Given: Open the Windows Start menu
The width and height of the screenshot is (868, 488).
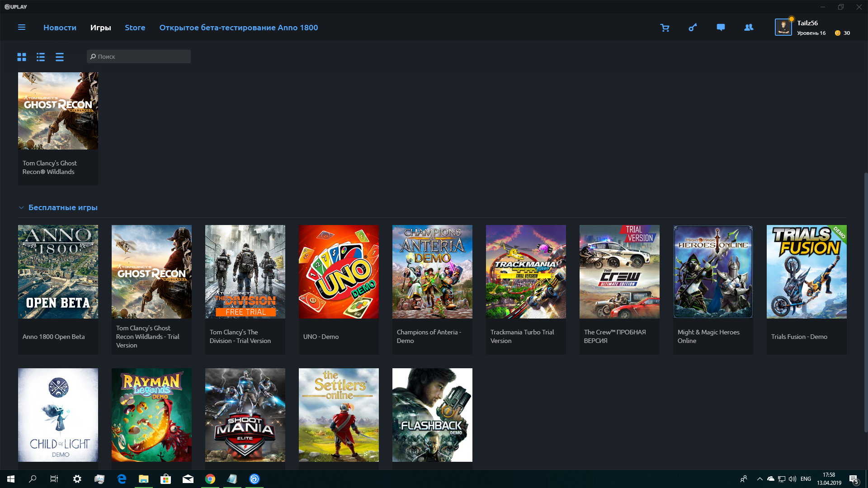Looking at the screenshot, I should coord(11,479).
